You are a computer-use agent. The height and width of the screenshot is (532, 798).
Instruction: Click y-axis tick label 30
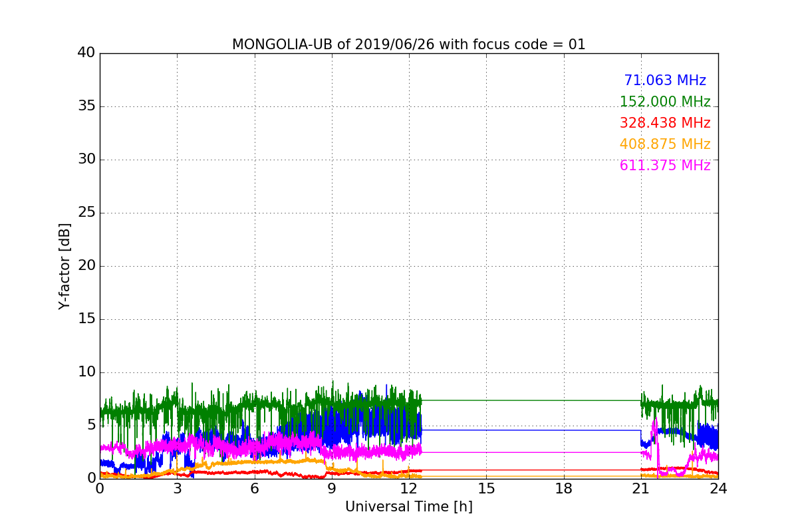(x=86, y=160)
